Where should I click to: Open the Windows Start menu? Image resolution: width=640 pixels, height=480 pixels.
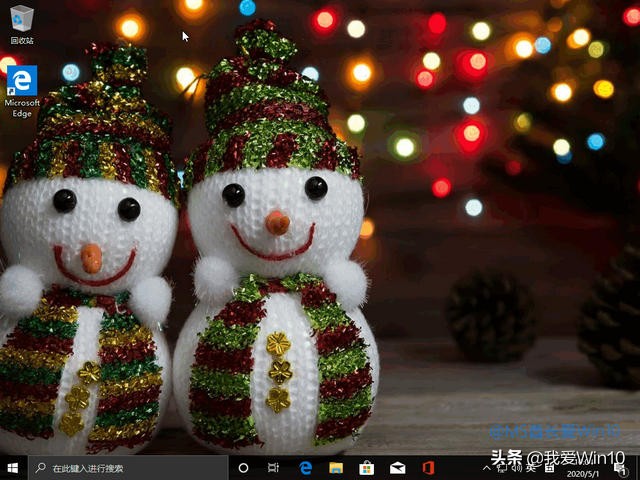click(x=13, y=468)
